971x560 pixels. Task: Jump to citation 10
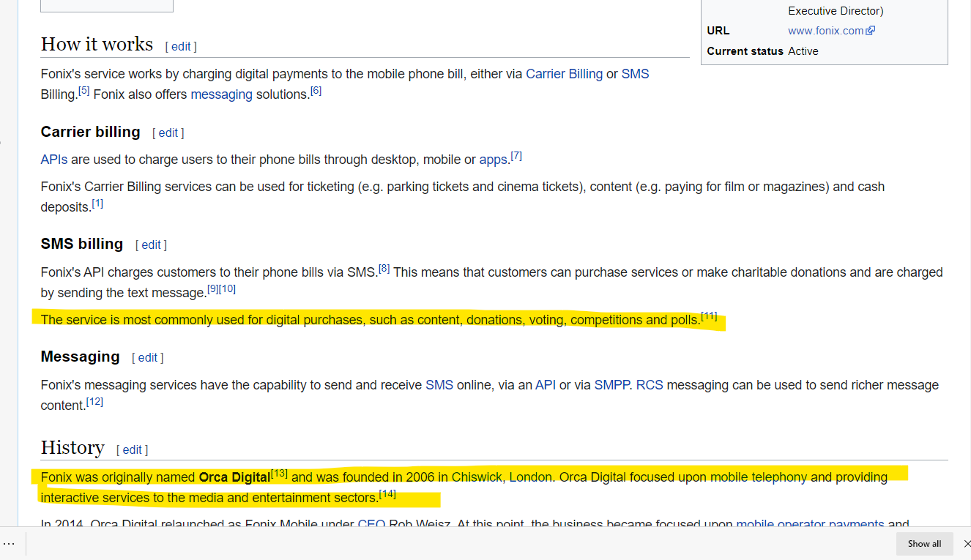click(227, 290)
